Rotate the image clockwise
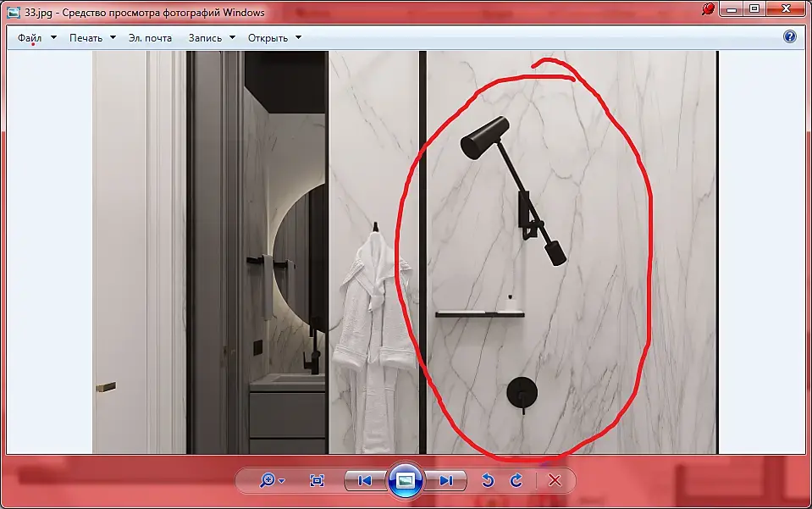 click(x=516, y=480)
